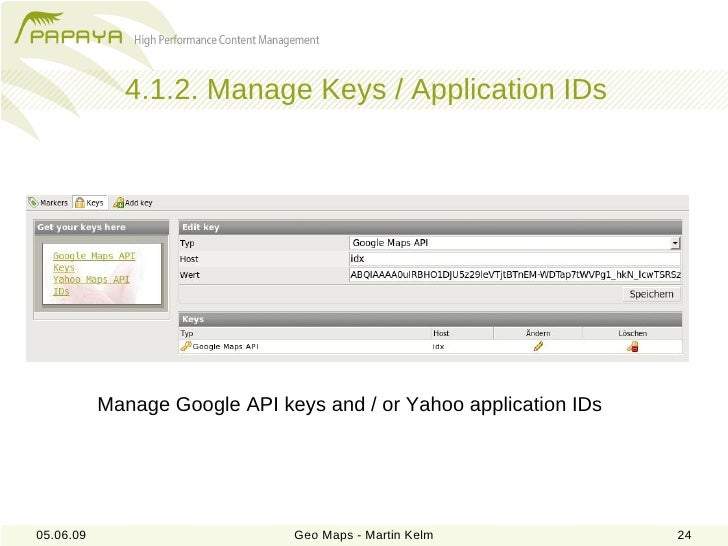The width and height of the screenshot is (728, 546).
Task: Switch to the Keys tab
Action: point(90,202)
